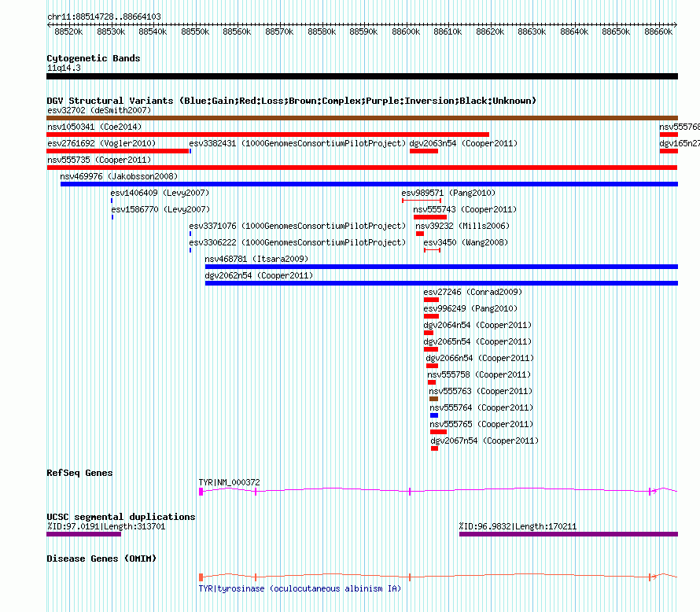The image size is (700, 612).
Task: Click the blue nsv469976 gain bar
Action: click(x=369, y=184)
